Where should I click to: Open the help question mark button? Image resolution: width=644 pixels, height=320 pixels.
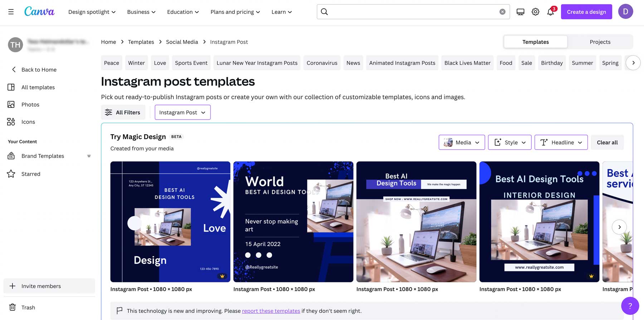tap(630, 306)
